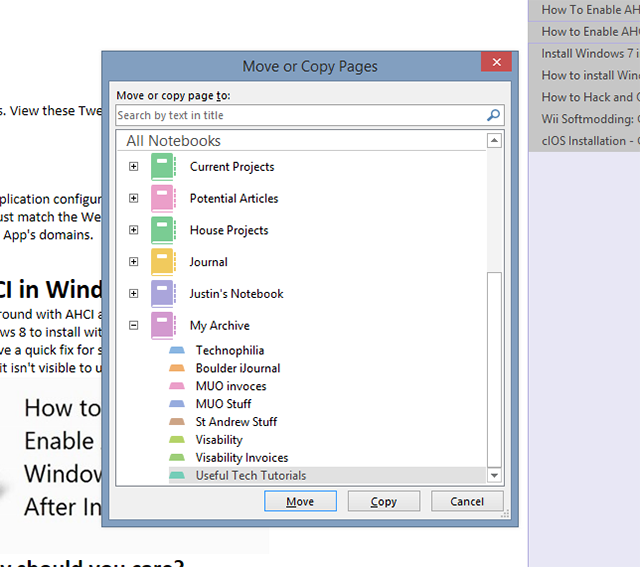640x567 pixels.
Task: Click the Copy button
Action: coord(384,501)
